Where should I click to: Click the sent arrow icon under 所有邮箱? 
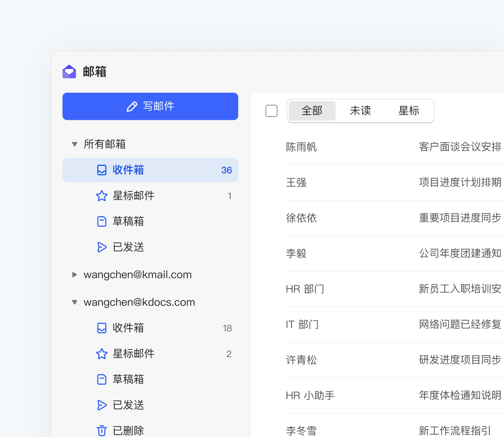click(102, 247)
